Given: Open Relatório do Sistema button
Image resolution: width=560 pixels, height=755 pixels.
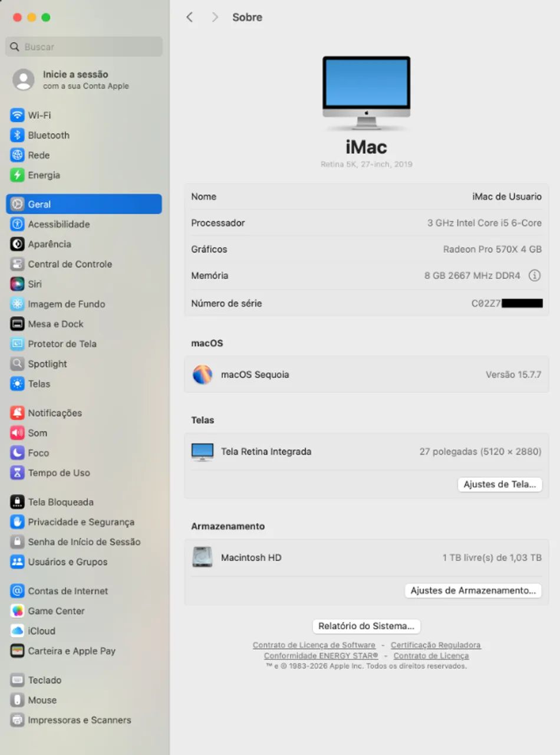Looking at the screenshot, I should click(366, 626).
